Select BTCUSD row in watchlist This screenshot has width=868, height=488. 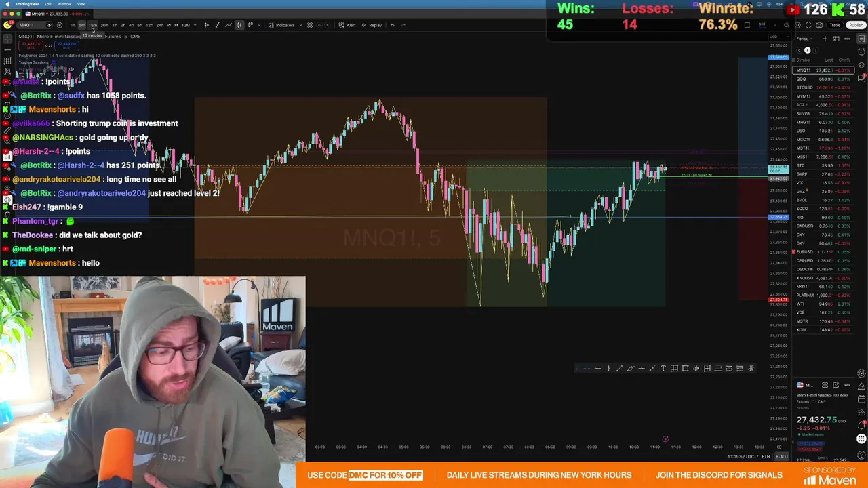823,87
